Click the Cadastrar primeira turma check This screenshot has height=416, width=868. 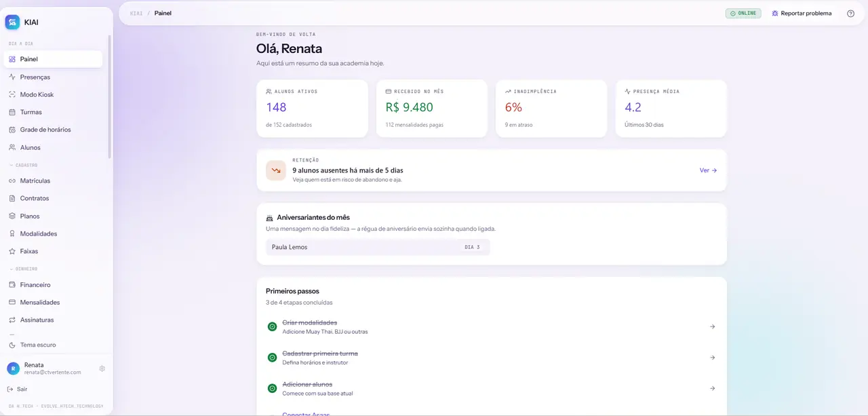pyautogui.click(x=272, y=358)
